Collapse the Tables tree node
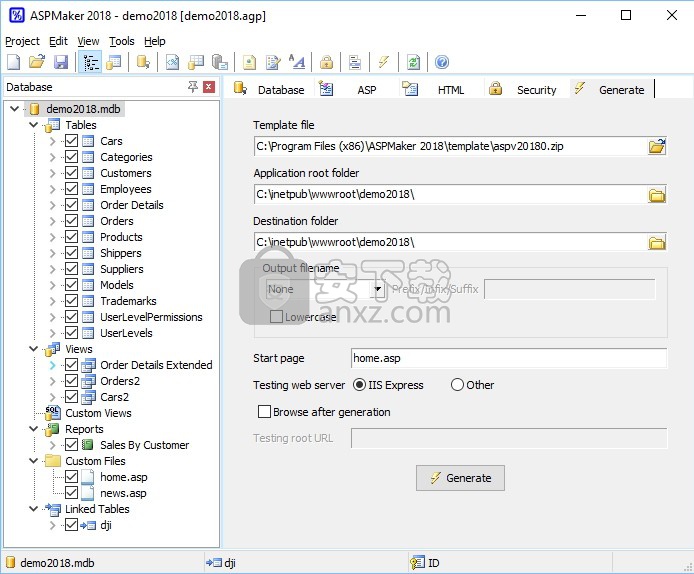Viewport: 694px width, 574px height. (34, 125)
